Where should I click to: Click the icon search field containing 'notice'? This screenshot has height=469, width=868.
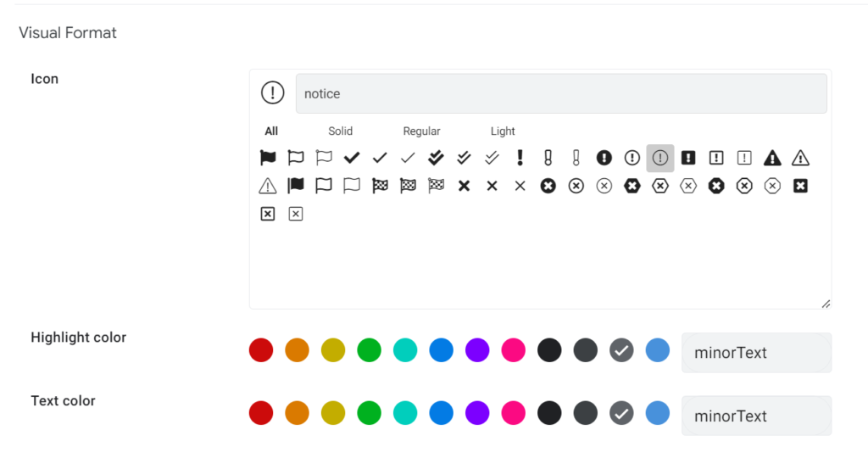pyautogui.click(x=560, y=94)
